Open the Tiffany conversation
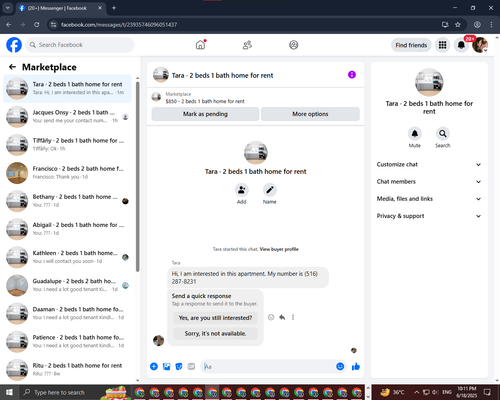500x400 pixels. pos(67,145)
